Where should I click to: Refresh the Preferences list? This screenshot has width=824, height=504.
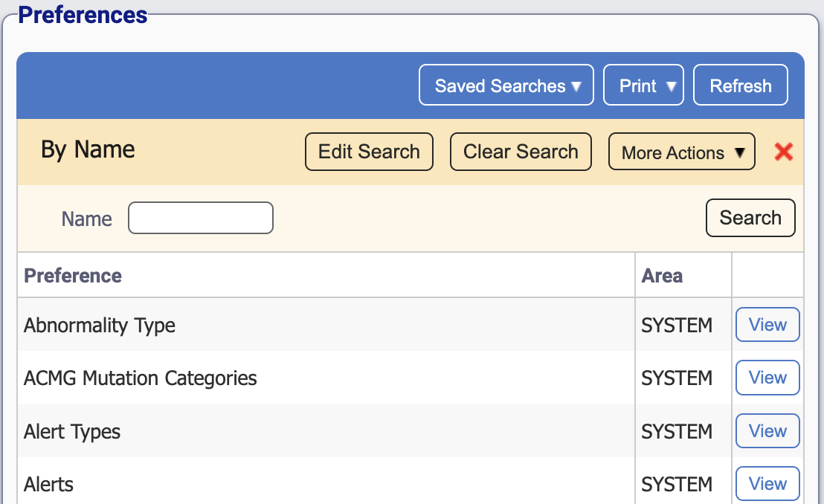pos(740,85)
